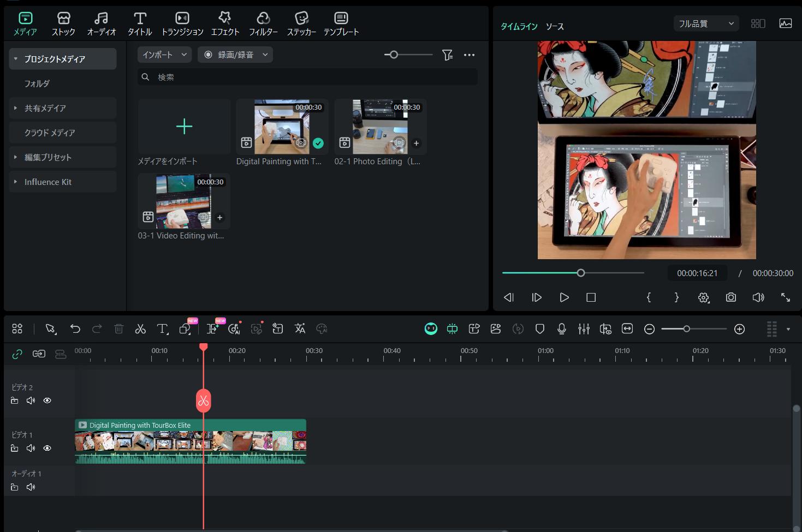Take a snapshot with the camera icon
The image size is (802, 532).
730,297
